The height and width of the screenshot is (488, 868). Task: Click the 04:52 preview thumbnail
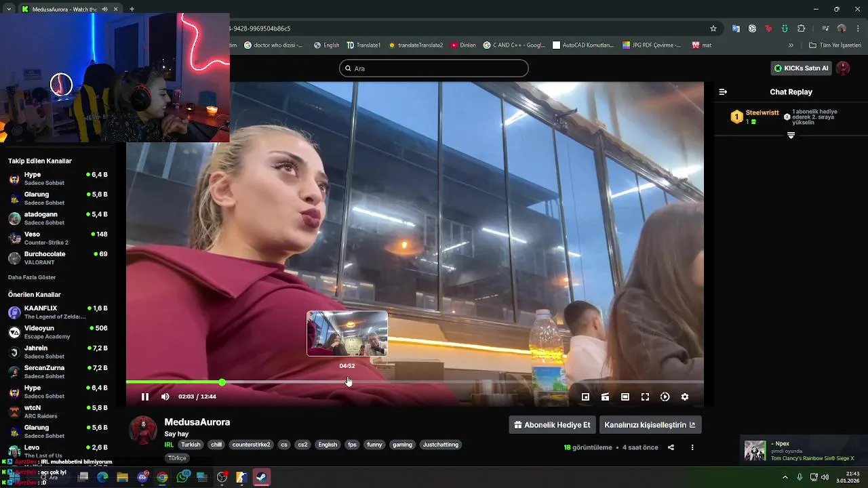click(347, 333)
